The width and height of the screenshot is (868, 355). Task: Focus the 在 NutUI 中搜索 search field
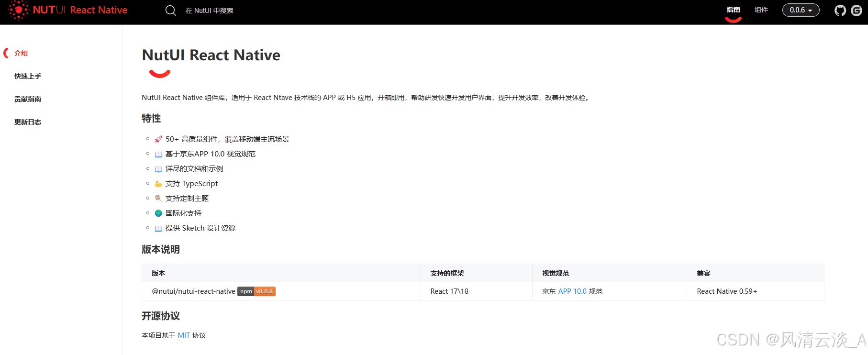click(x=210, y=11)
